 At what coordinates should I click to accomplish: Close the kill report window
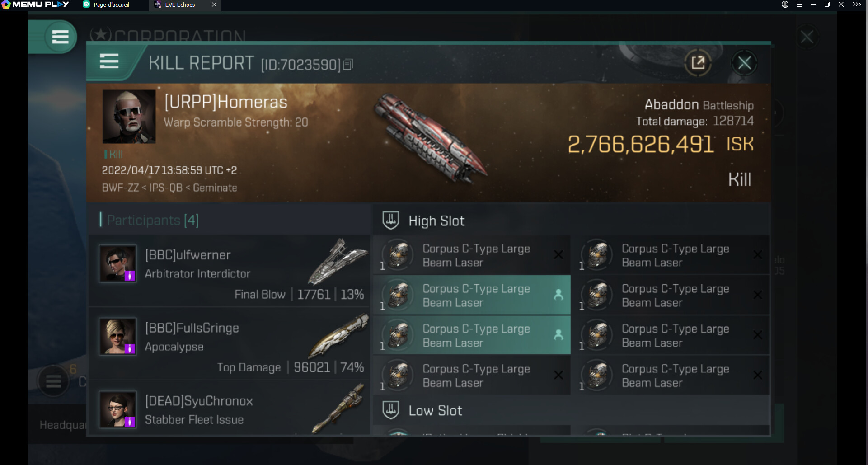744,63
